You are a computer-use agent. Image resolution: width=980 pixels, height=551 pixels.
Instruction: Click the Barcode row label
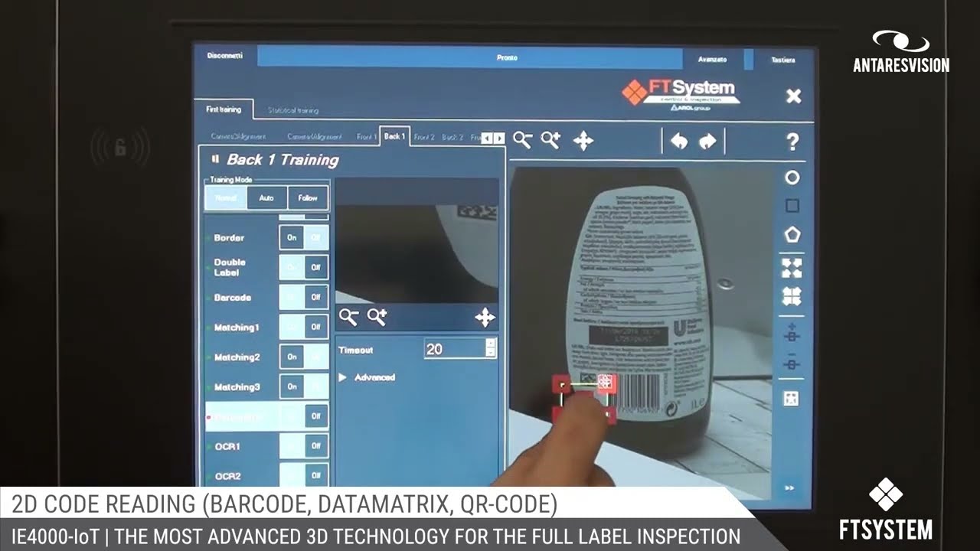[x=233, y=298]
